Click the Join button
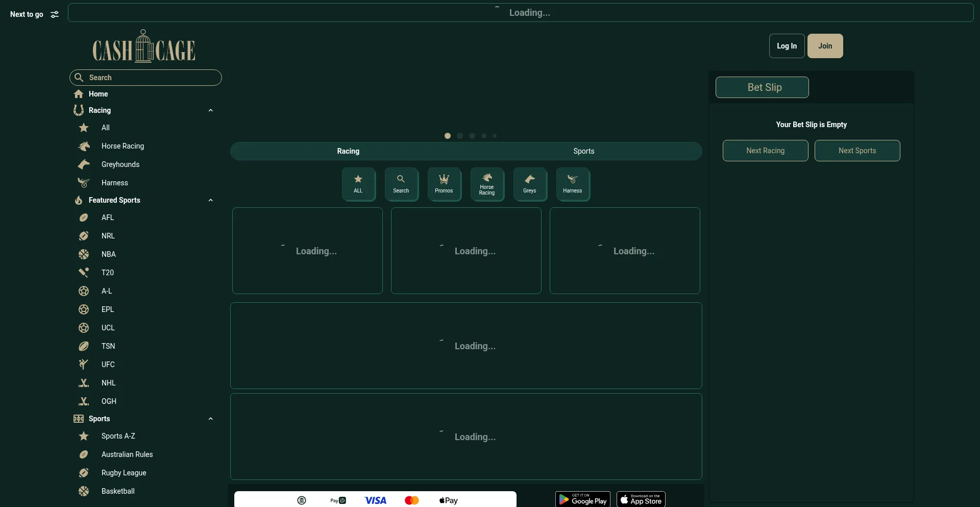The image size is (980, 507). tap(825, 46)
